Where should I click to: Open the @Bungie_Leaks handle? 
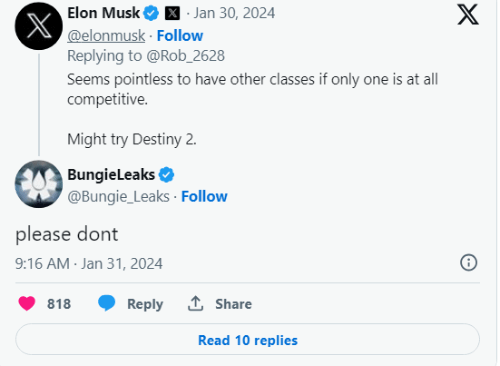tap(119, 197)
